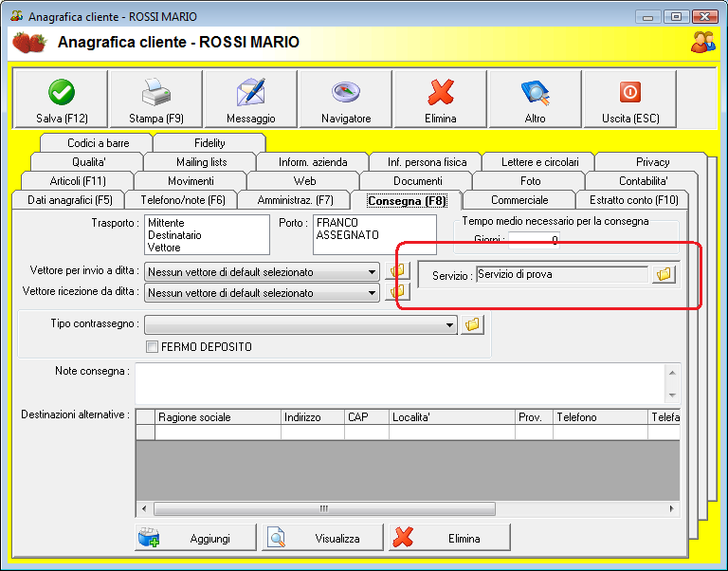Viewport: 728px width, 571px height.
Task: Click left arrow of grid horizontal scrollbar
Action: click(x=144, y=508)
